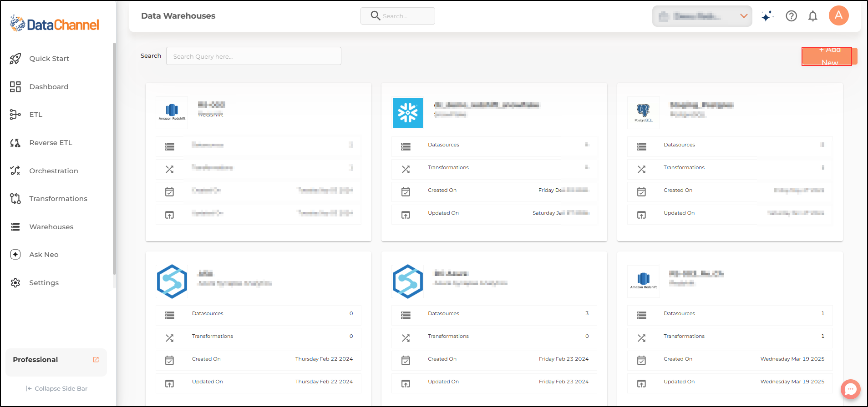Click the notification bell icon
Screen dimensions: 868x407
pos(812,16)
